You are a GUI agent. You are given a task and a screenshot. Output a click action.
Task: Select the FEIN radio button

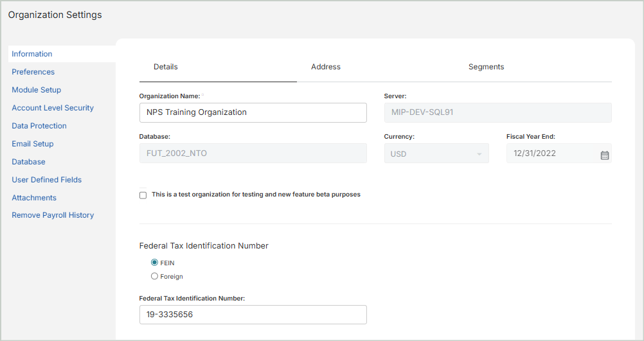[154, 263]
